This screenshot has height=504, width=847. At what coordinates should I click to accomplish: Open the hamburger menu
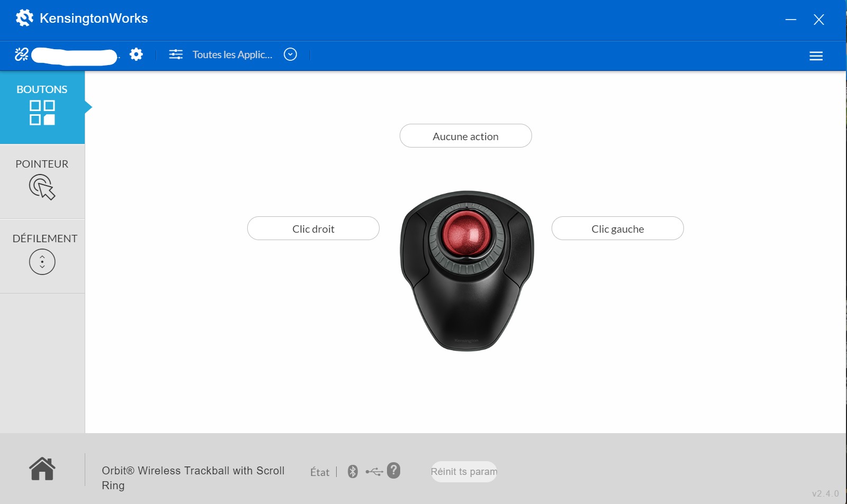point(816,56)
